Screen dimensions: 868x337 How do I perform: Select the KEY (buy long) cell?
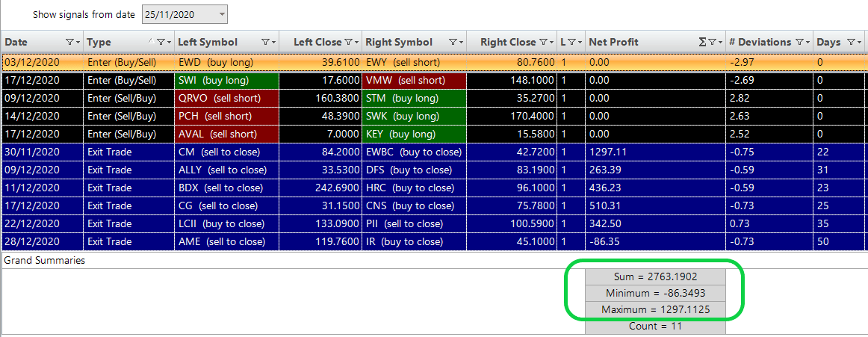[414, 135]
